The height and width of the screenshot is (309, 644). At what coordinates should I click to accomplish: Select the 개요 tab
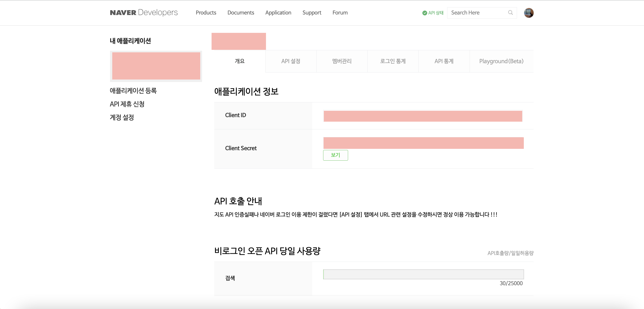tap(239, 61)
